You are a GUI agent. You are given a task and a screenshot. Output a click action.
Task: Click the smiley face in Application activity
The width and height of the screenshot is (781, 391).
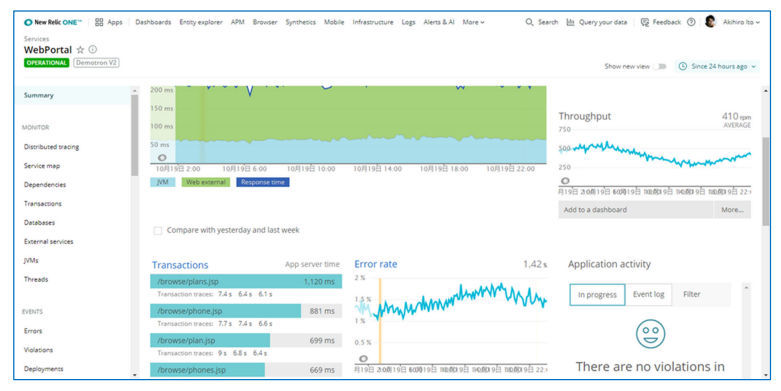651,334
